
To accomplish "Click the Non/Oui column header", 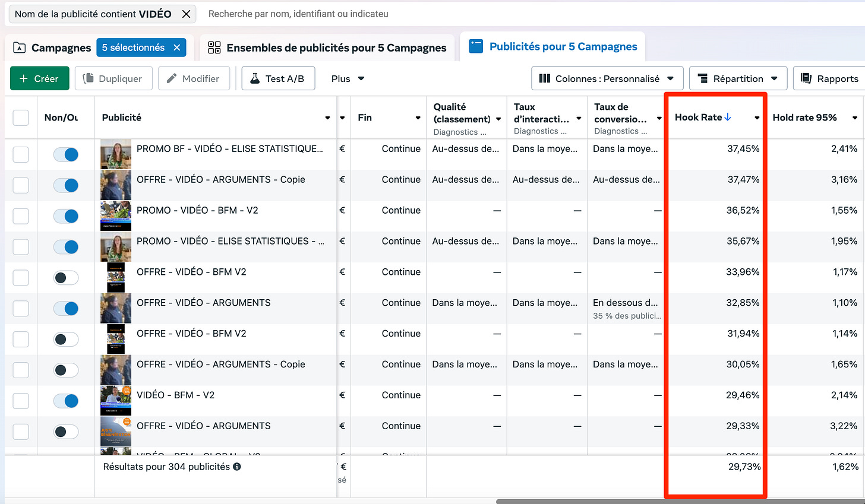I will (x=61, y=118).
